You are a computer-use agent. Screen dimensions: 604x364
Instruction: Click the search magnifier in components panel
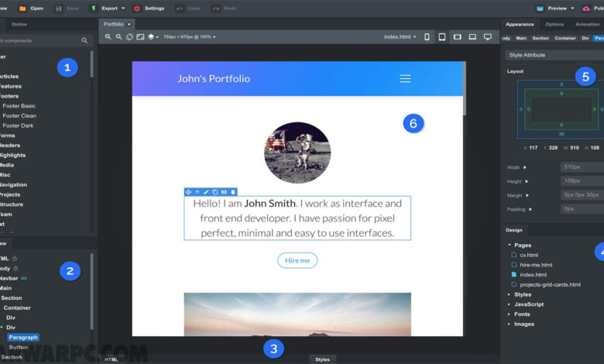[84, 40]
